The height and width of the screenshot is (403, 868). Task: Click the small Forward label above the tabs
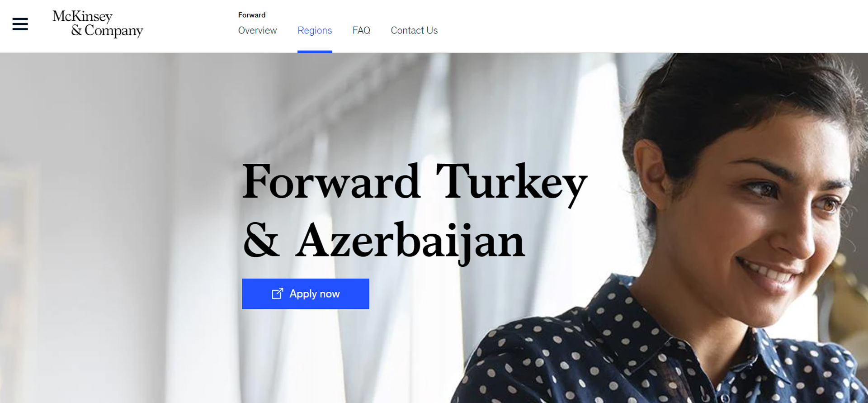(252, 15)
